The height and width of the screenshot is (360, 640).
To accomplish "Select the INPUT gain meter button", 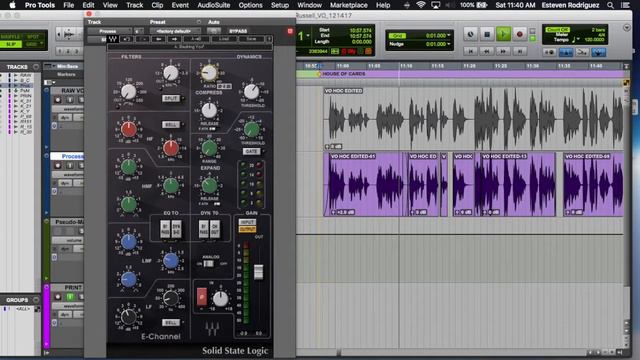I will pyautogui.click(x=247, y=222).
